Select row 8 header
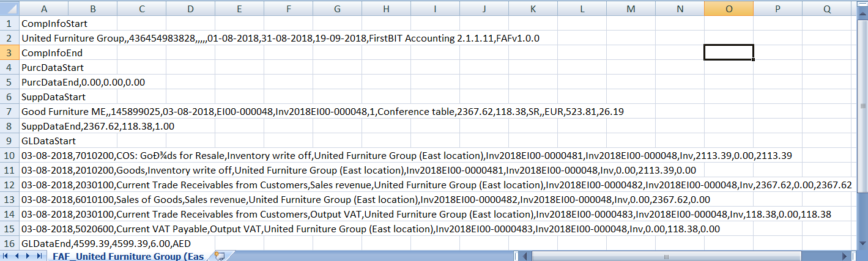Image resolution: width=868 pixels, height=261 pixels. point(9,126)
